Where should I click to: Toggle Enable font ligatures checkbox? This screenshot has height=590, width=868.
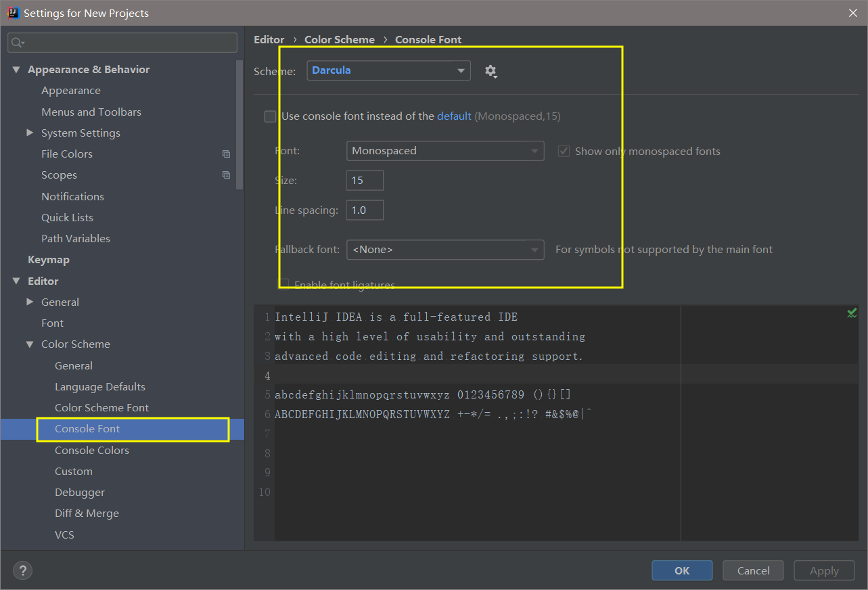click(x=284, y=285)
